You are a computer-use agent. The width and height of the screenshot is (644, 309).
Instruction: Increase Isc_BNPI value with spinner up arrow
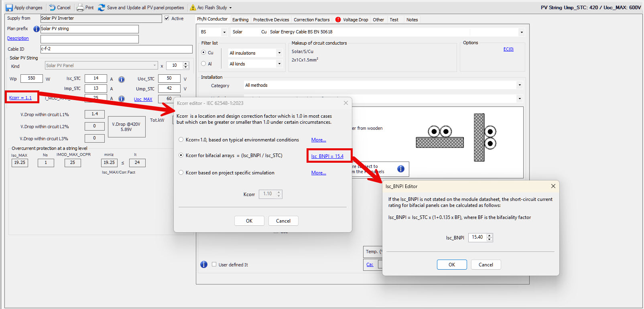point(489,235)
